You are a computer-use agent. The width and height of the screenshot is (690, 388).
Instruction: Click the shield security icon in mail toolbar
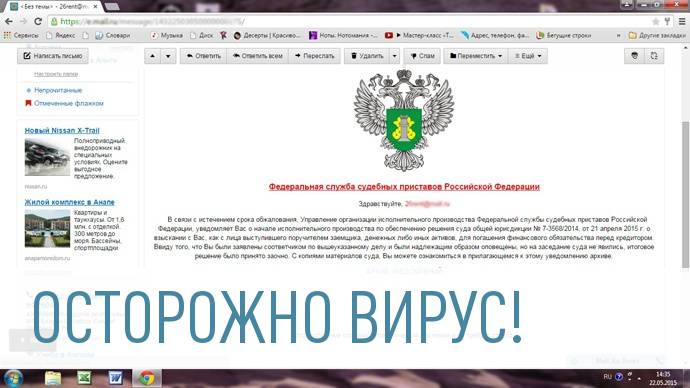coord(635,56)
